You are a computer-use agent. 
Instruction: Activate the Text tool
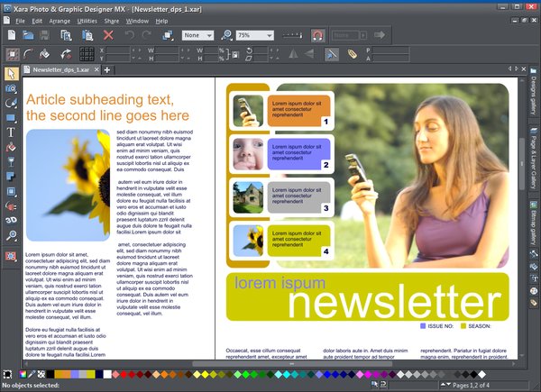(11, 132)
